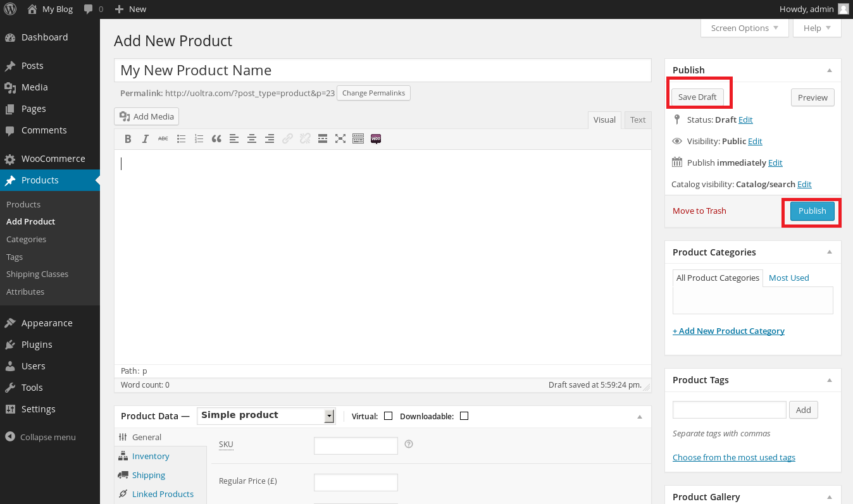Enter distraction-free fullscreen editor mode

[340, 138]
